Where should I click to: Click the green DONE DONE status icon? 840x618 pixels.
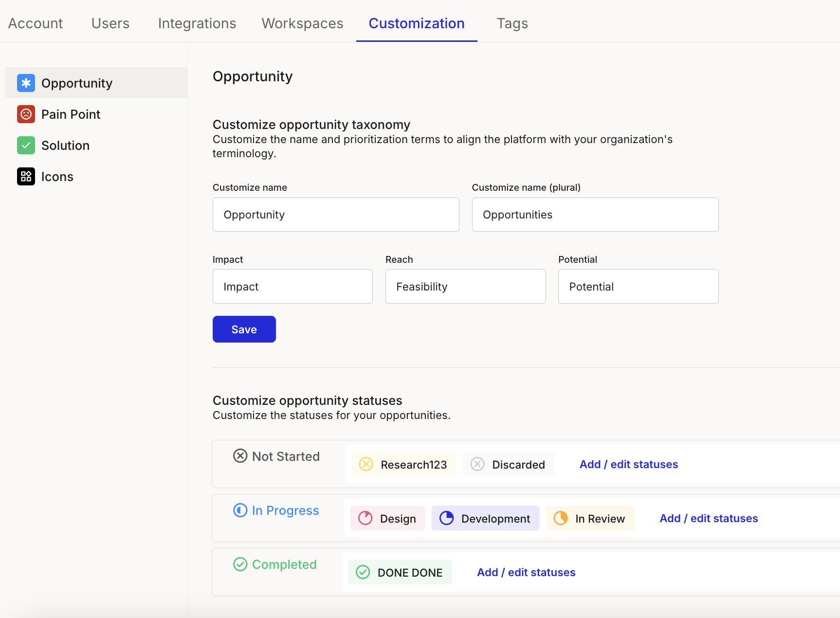pyautogui.click(x=363, y=572)
